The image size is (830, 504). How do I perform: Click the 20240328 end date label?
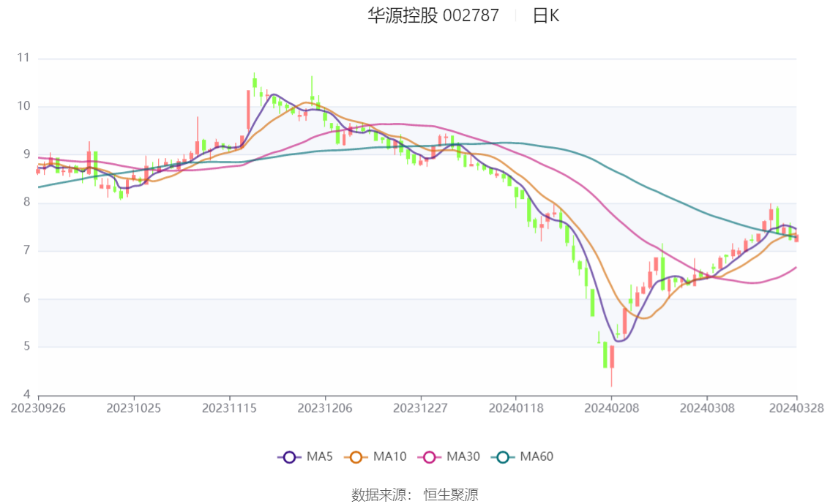[x=796, y=407]
